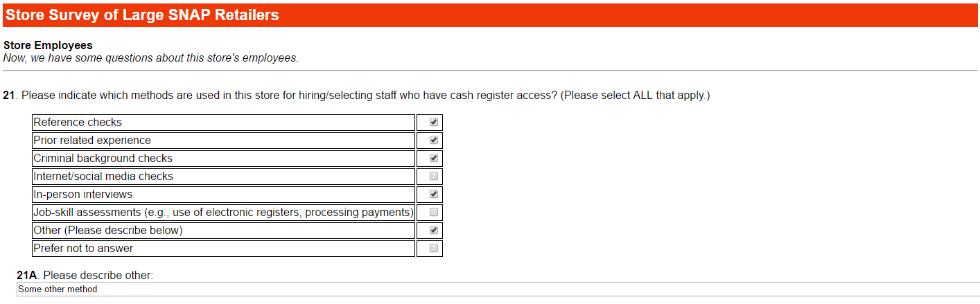Click the Store Survey of Large SNAP Retailers header

(143, 15)
